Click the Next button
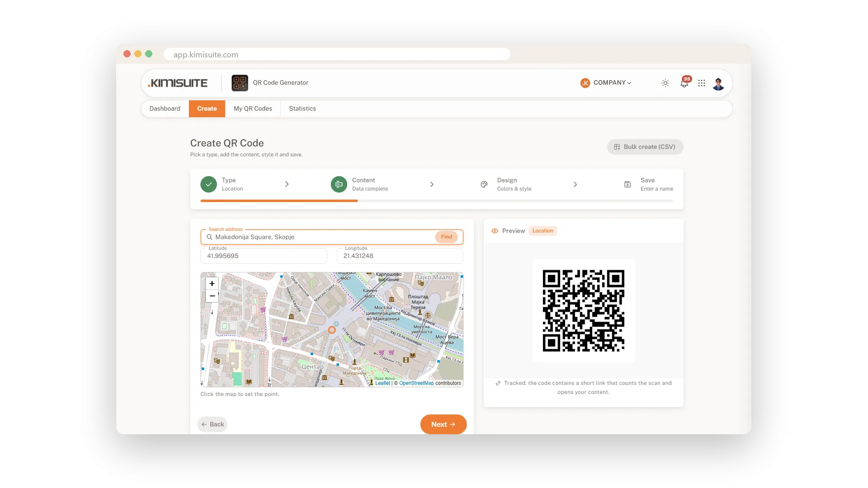This screenshot has width=868, height=488. pyautogui.click(x=443, y=424)
